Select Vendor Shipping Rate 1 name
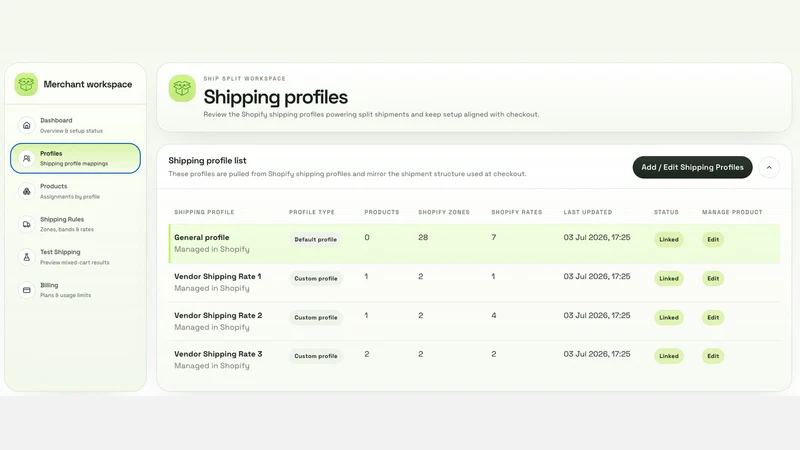Screen dimensions: 800x450 coord(217,277)
